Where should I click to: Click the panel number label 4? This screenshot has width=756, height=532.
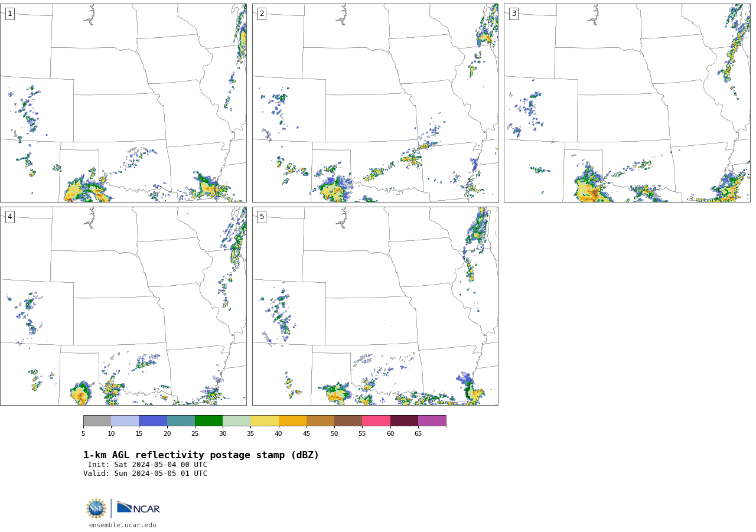coord(9,217)
